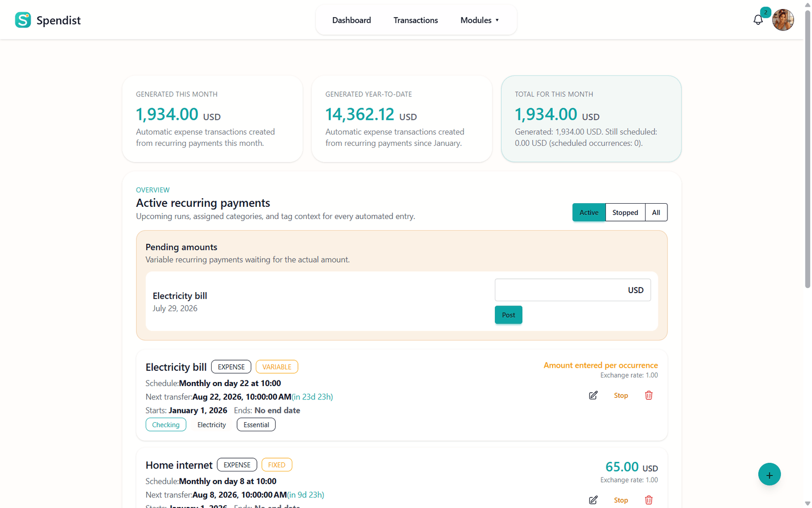812x508 pixels.
Task: Edit the Electricity bill recurring payment
Action: click(x=593, y=395)
